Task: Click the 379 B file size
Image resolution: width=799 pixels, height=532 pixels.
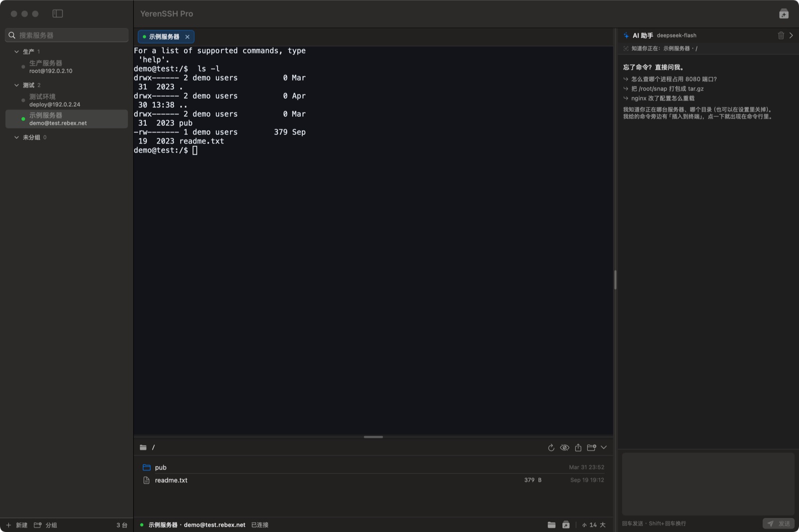Action: click(x=533, y=480)
